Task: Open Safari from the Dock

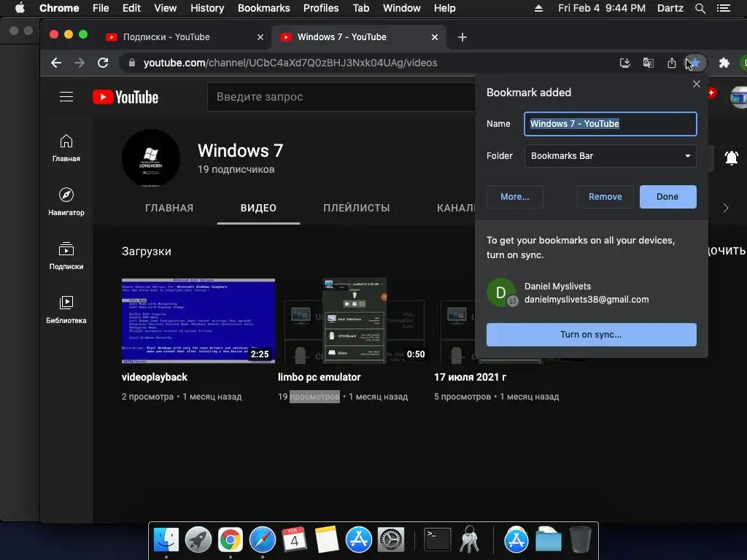Action: click(x=263, y=540)
